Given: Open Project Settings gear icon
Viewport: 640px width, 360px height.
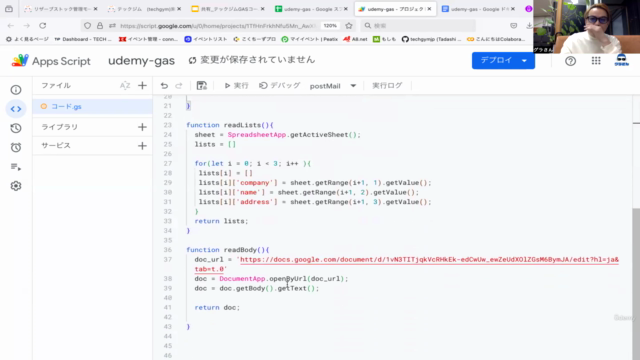Looking at the screenshot, I should [16, 186].
